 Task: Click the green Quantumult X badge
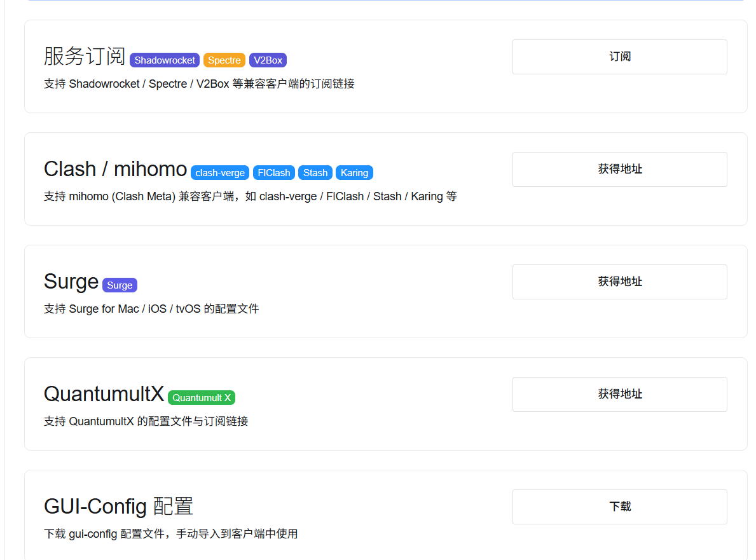[202, 397]
